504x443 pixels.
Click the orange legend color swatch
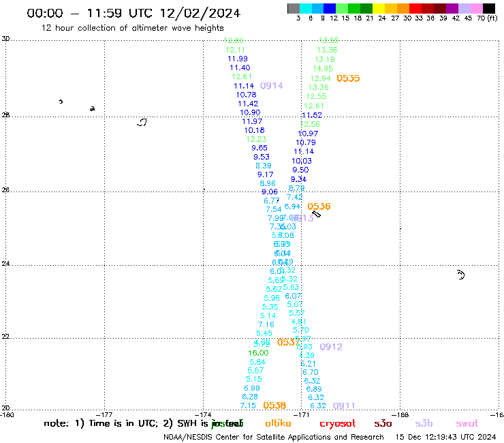click(403, 8)
